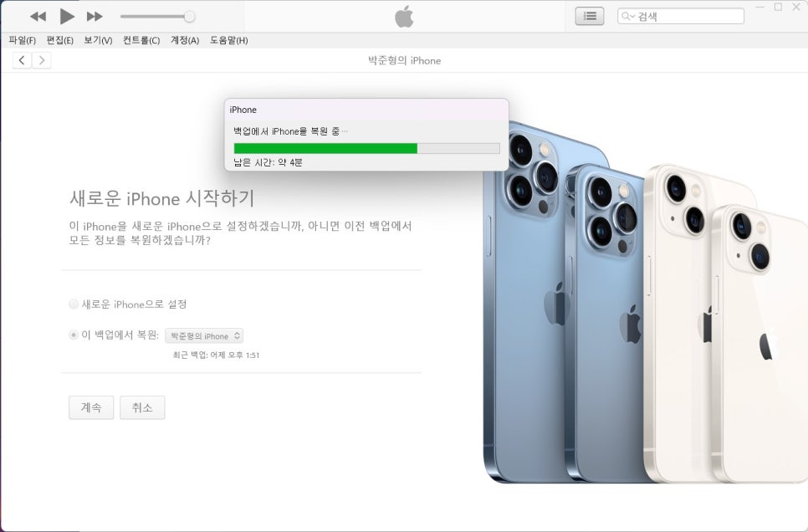Screen dimensions: 808x532
Task: Click the 계속 button
Action: tap(91, 407)
